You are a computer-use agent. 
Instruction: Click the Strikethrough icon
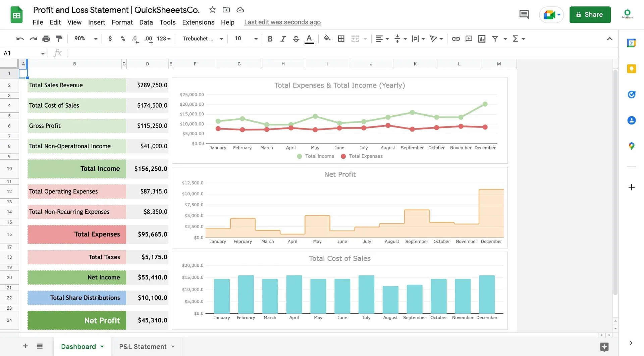[x=296, y=39]
